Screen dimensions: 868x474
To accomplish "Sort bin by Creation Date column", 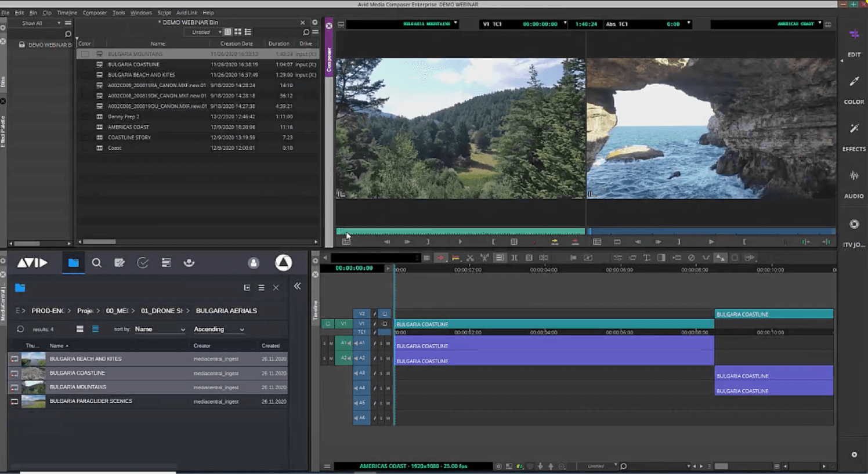I will (237, 44).
